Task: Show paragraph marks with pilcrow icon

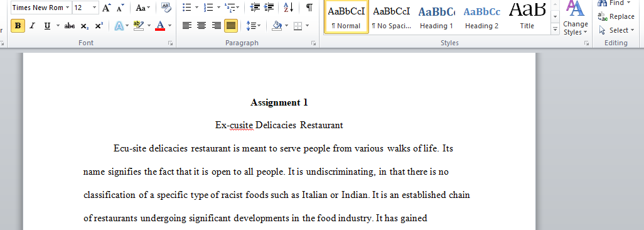Action: [x=309, y=8]
